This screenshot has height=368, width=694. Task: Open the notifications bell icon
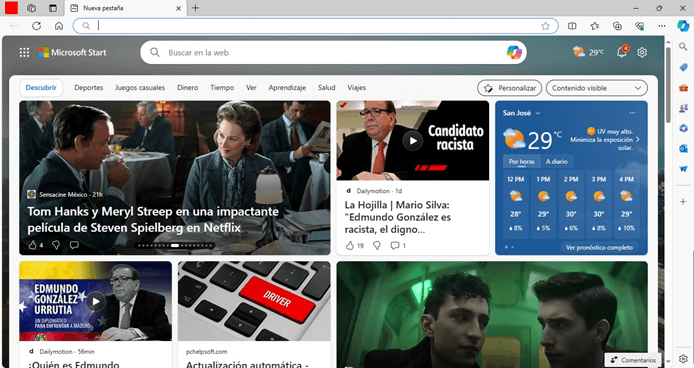click(x=622, y=52)
